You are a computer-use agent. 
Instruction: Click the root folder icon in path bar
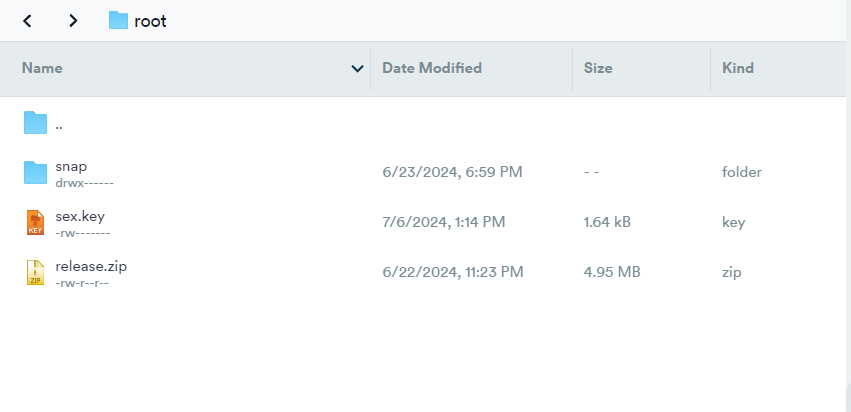point(118,21)
